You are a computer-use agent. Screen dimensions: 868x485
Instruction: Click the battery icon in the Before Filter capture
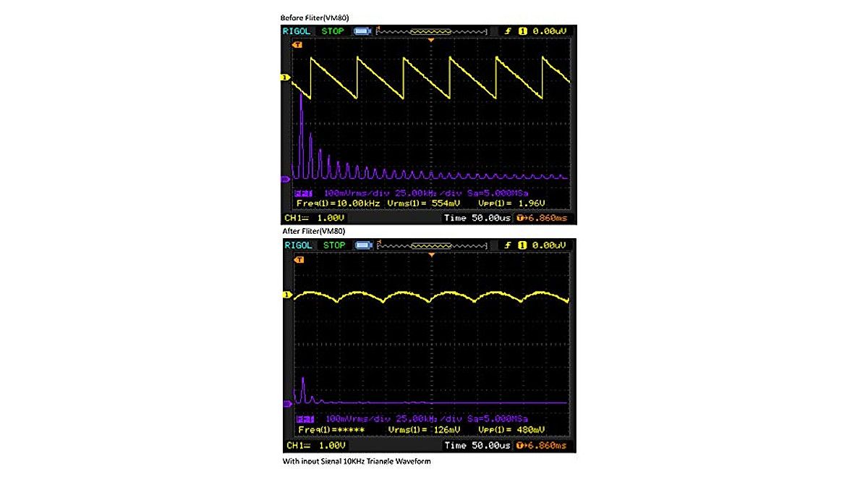[x=362, y=31]
